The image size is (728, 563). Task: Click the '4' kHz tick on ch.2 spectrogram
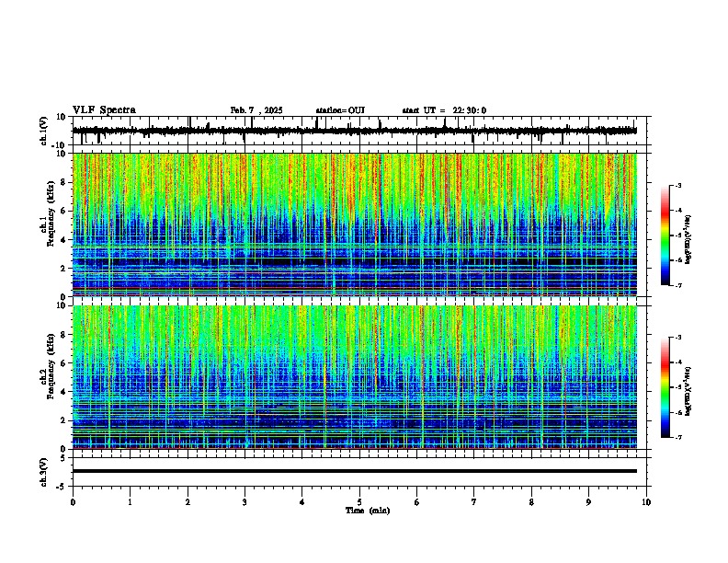coord(64,392)
